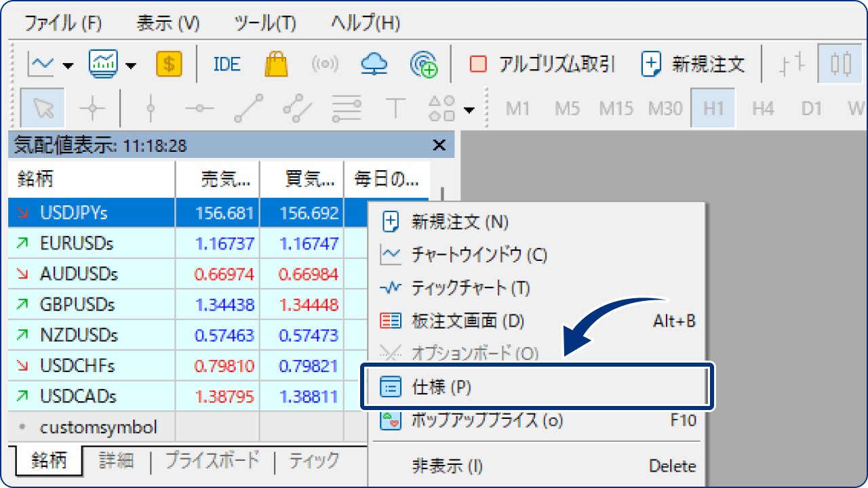
Task: Select the H1 timeframe button
Action: [x=713, y=108]
